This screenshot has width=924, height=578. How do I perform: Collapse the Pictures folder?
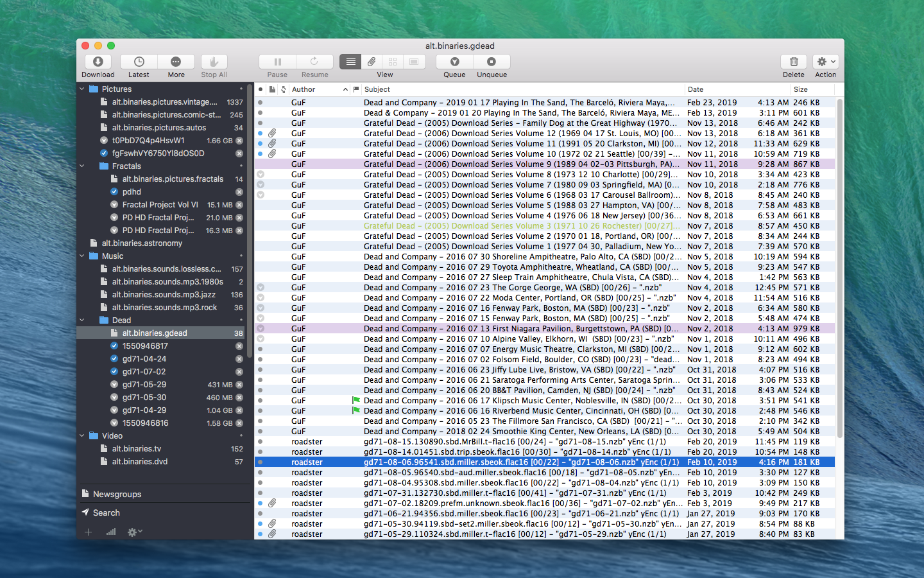(x=81, y=89)
